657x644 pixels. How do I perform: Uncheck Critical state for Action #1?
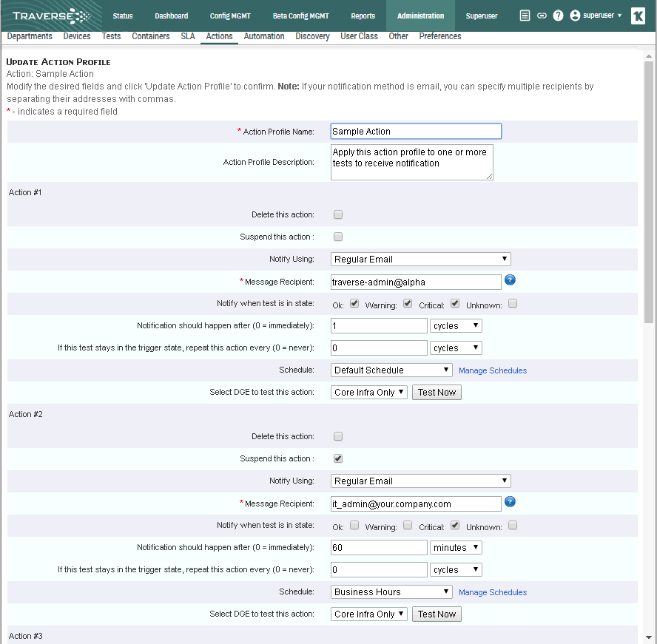click(455, 304)
